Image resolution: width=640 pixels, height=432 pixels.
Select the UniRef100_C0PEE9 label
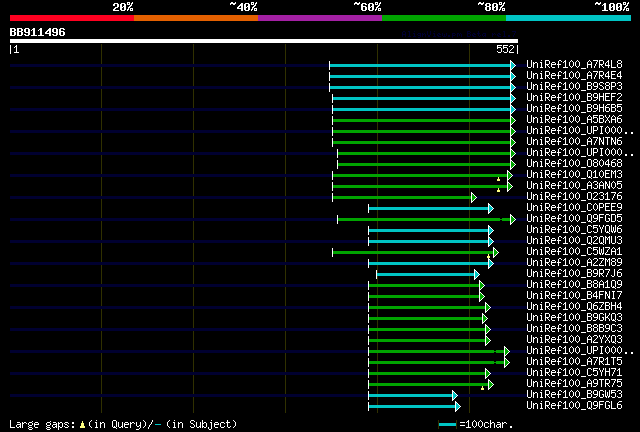pos(574,207)
